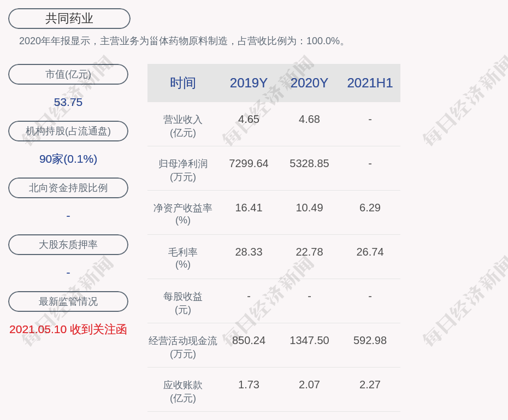
Task: Click the 净资产收益率(%) row label
Action: tap(183, 214)
